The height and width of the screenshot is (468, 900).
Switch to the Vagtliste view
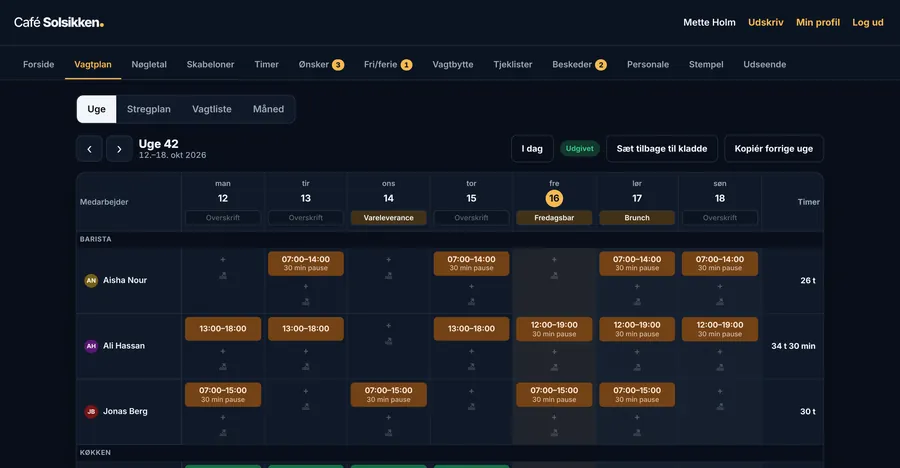tap(212, 109)
